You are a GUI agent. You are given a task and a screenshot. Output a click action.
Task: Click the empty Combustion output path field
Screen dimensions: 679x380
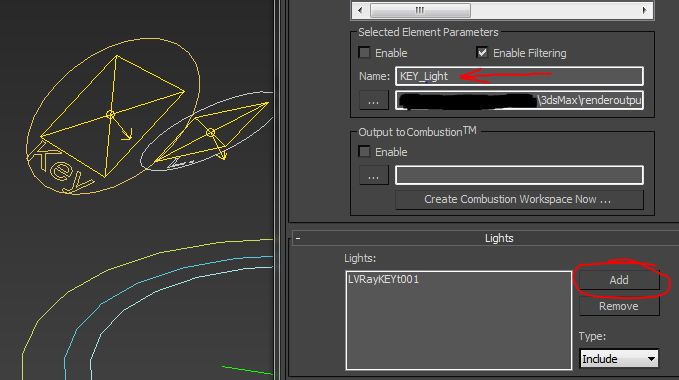[x=519, y=175]
